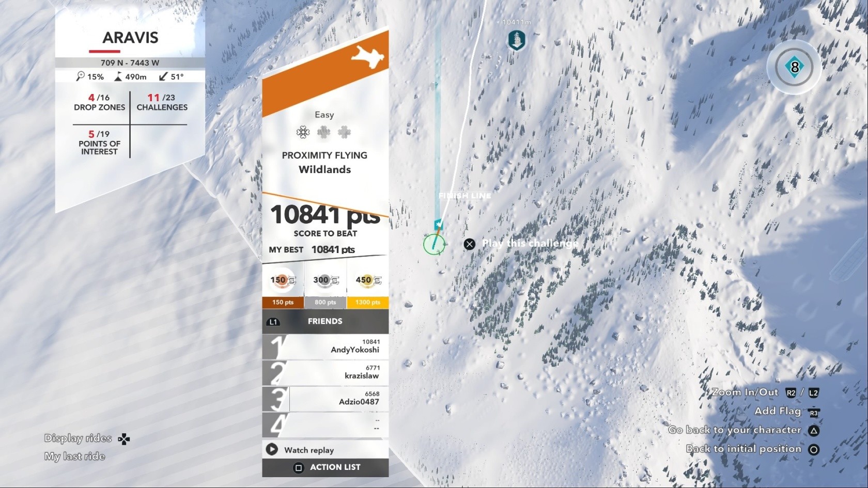The width and height of the screenshot is (868, 488).
Task: Click My last ride option
Action: 74,456
